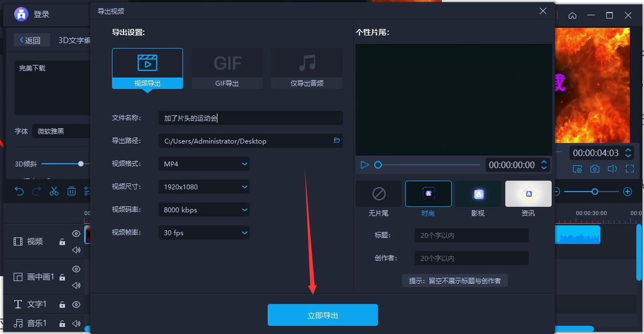Select the 视频导出 video export option
This screenshot has height=334, width=644.
[x=147, y=69]
